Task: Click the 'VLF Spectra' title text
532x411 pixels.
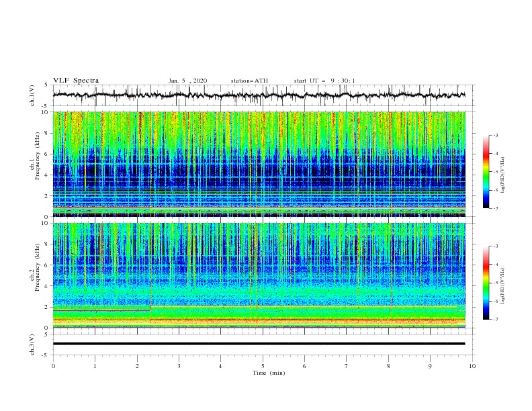Action: [x=76, y=81]
